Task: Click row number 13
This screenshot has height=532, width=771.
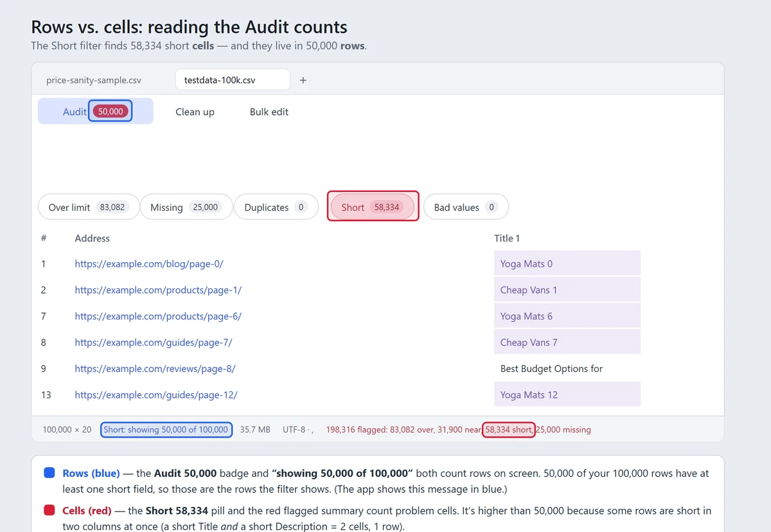Action: [x=46, y=395]
